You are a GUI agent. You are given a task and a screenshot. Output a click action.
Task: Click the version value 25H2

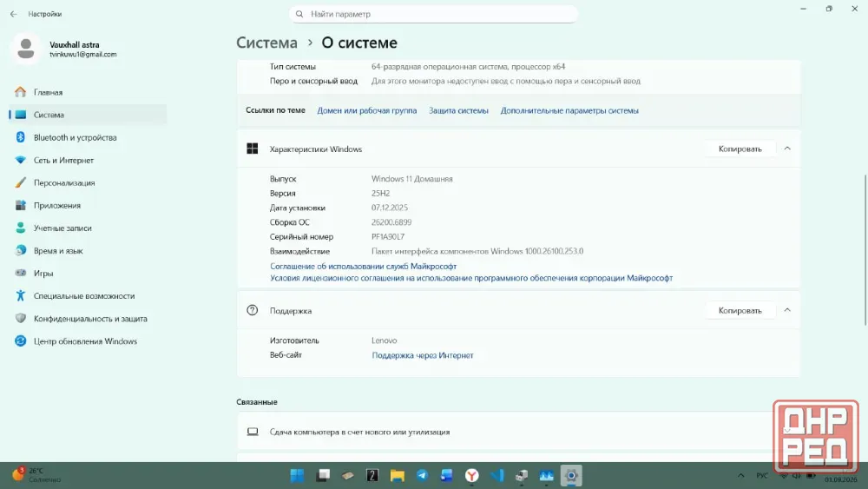[x=380, y=194]
